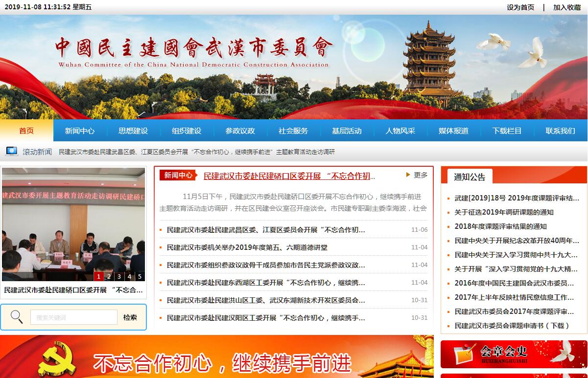The height and width of the screenshot is (378, 588).
Task: Switch to slide 5 in photo carousel
Action: 140,277
